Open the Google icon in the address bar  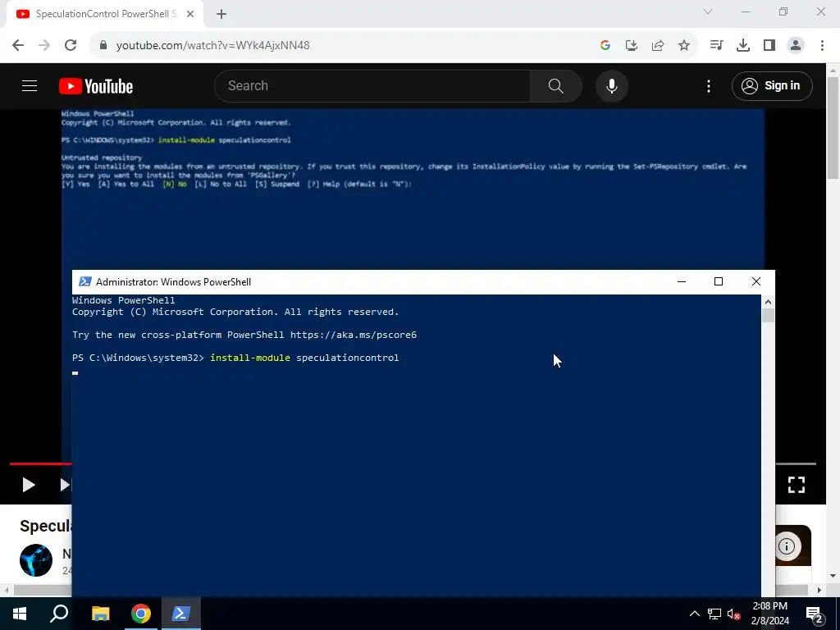(605, 46)
